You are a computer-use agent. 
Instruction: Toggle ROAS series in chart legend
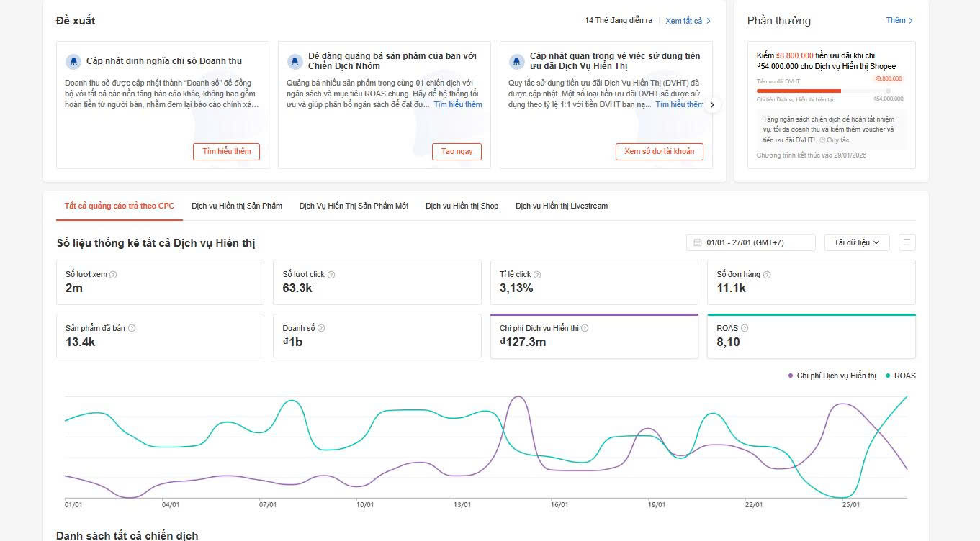tap(900, 376)
